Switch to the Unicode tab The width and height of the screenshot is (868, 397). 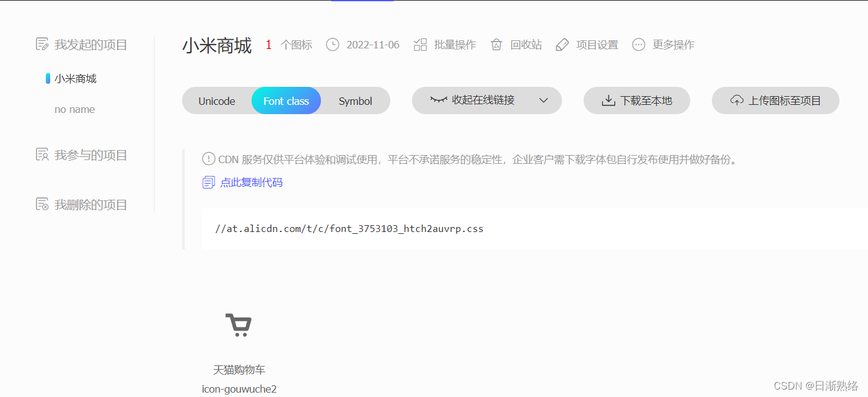pyautogui.click(x=217, y=101)
